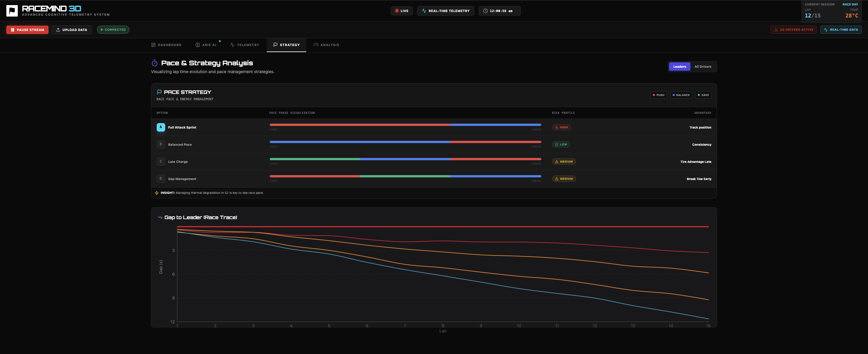
Task: Open the ARIE AI tab
Action: tap(206, 45)
